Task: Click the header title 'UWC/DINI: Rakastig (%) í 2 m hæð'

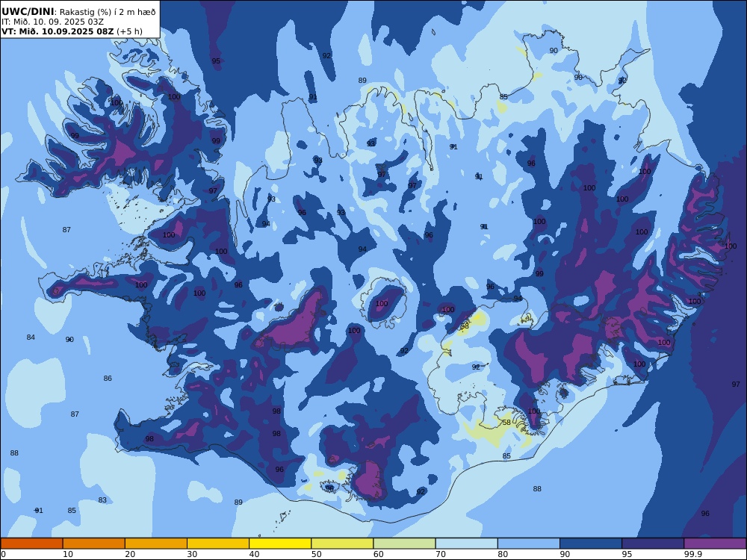Action: coord(78,12)
